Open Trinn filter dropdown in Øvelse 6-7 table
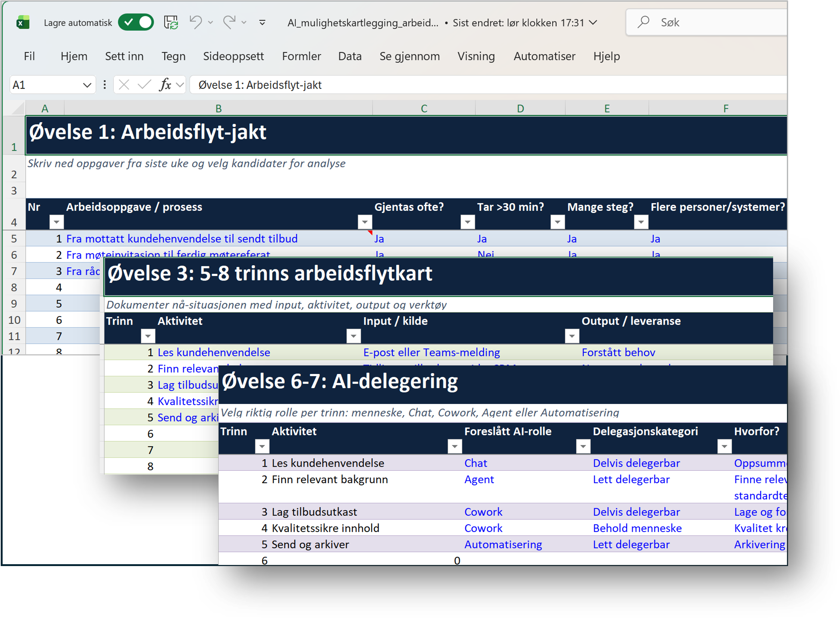The height and width of the screenshot is (618, 840). tap(262, 446)
